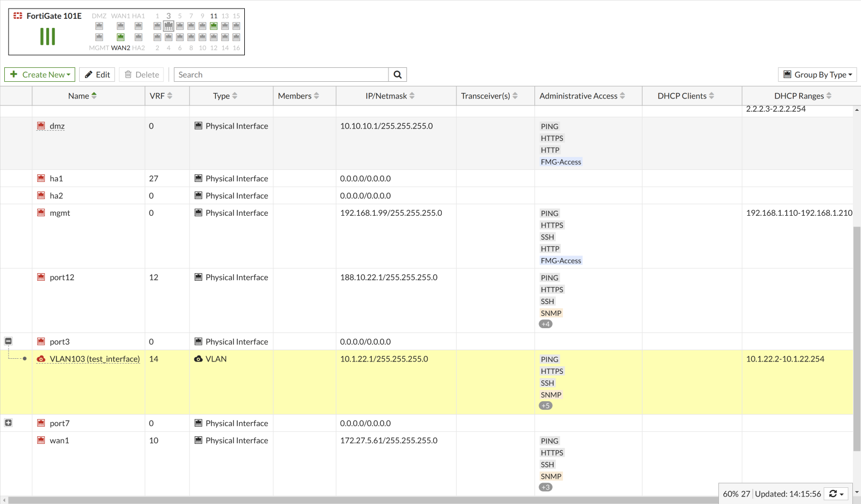Select port 10 on the faceplate

click(202, 37)
